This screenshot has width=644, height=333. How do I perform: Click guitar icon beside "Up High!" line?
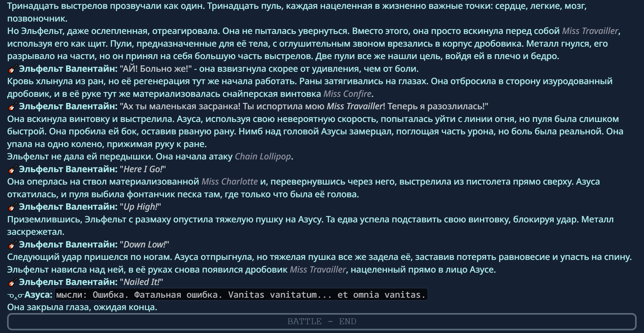pos(12,207)
